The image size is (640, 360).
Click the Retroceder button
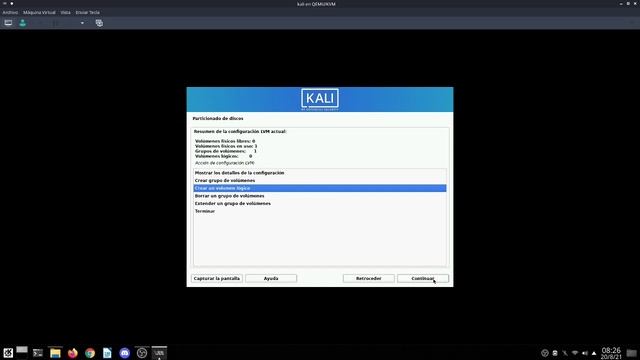click(369, 278)
